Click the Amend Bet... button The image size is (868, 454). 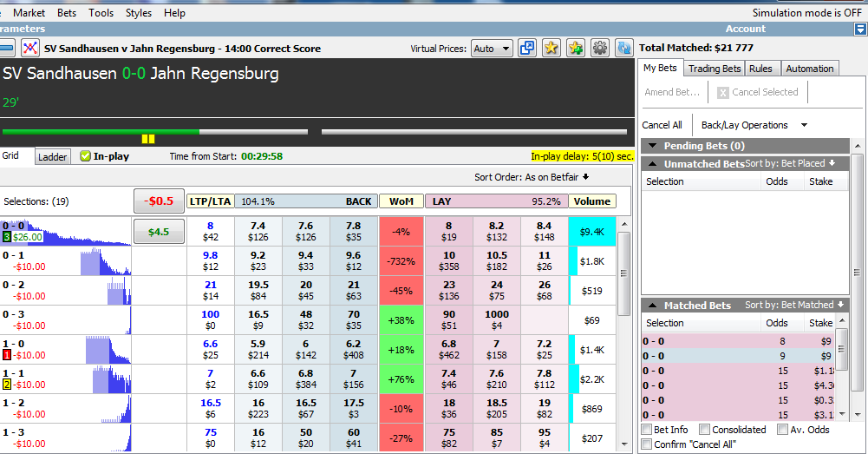coord(672,92)
